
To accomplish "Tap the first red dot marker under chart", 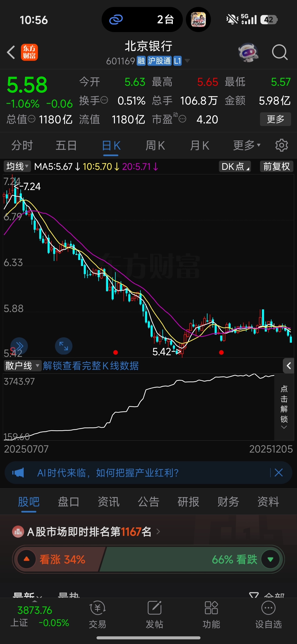I will 115,352.
